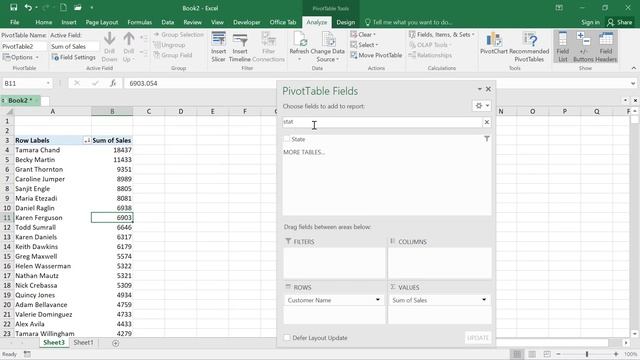Select the Sheet1 worksheet tab
The height and width of the screenshot is (360, 640).
83,343
